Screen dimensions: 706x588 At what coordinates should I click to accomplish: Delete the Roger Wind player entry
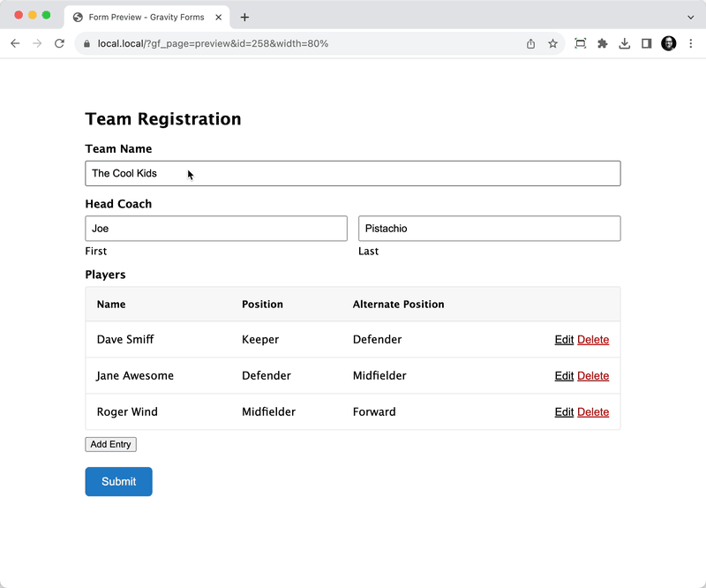tap(593, 411)
